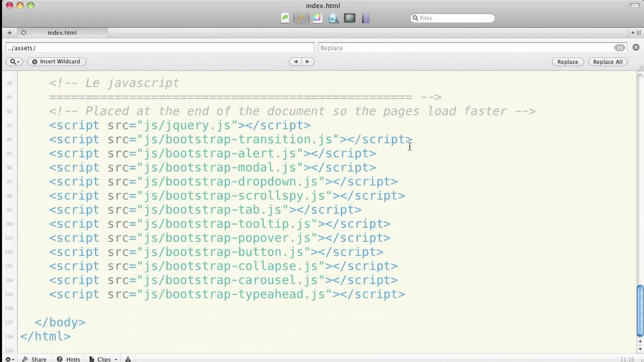Go to the previous match arrow
The width and height of the screenshot is (644, 362).
295,61
